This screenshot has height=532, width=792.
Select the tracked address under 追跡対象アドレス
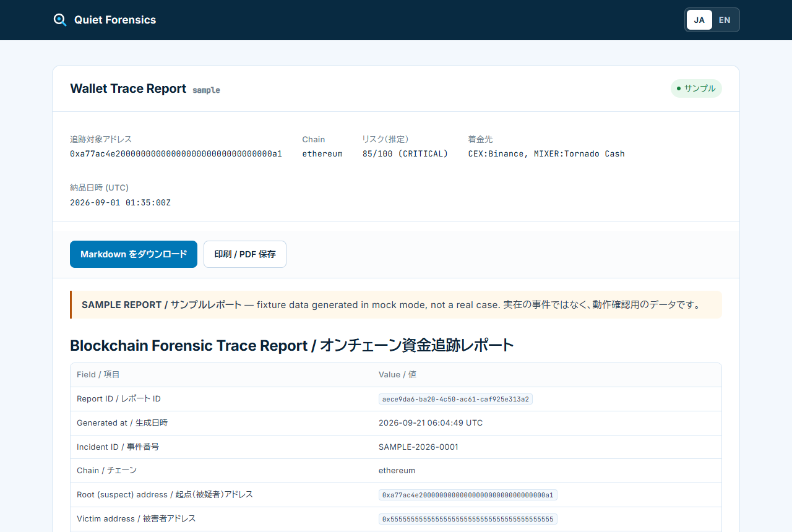176,153
